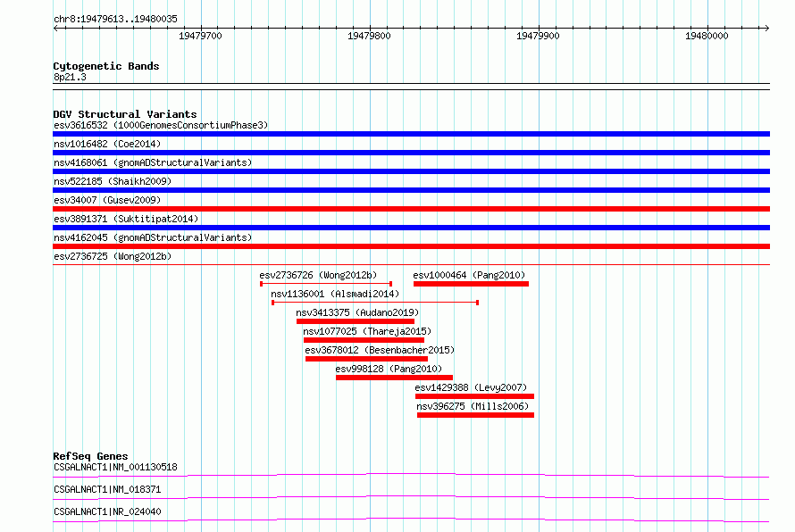Screen dimensions: 795x532
Task: Click the nsv396275 (Mills2006) label
Action: tap(473, 406)
